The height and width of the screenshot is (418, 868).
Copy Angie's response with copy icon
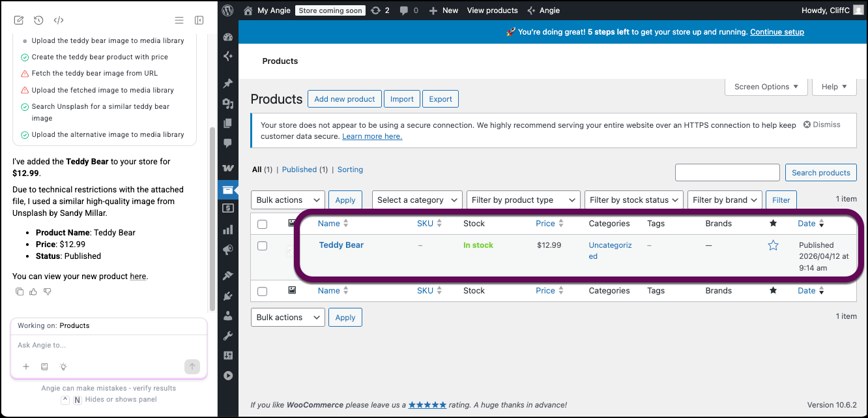tap(20, 291)
